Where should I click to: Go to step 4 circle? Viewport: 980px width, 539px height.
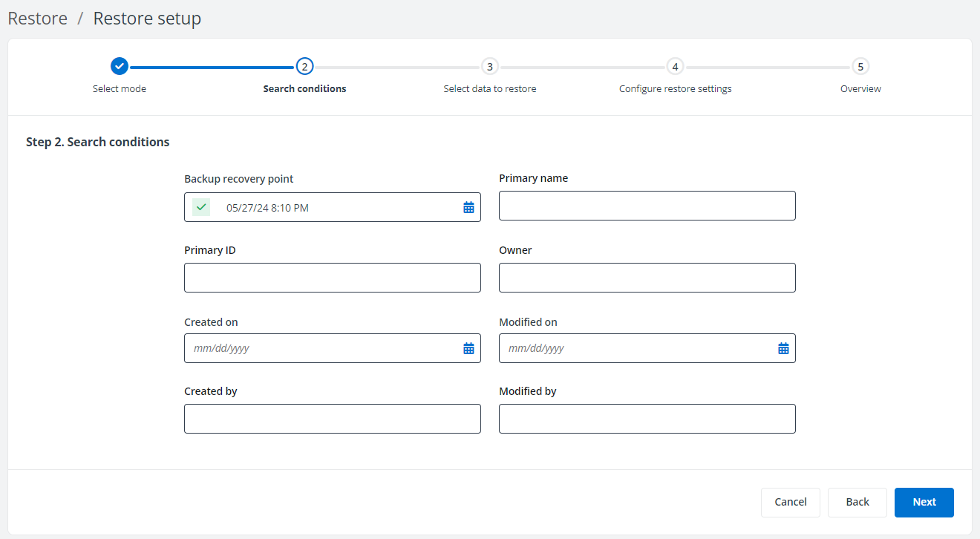675,66
